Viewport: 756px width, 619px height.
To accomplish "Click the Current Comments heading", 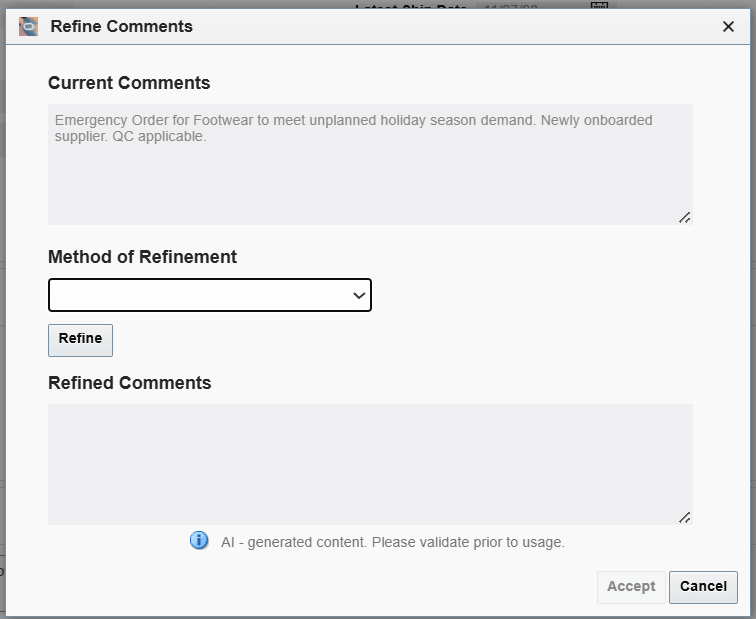I will (x=129, y=83).
